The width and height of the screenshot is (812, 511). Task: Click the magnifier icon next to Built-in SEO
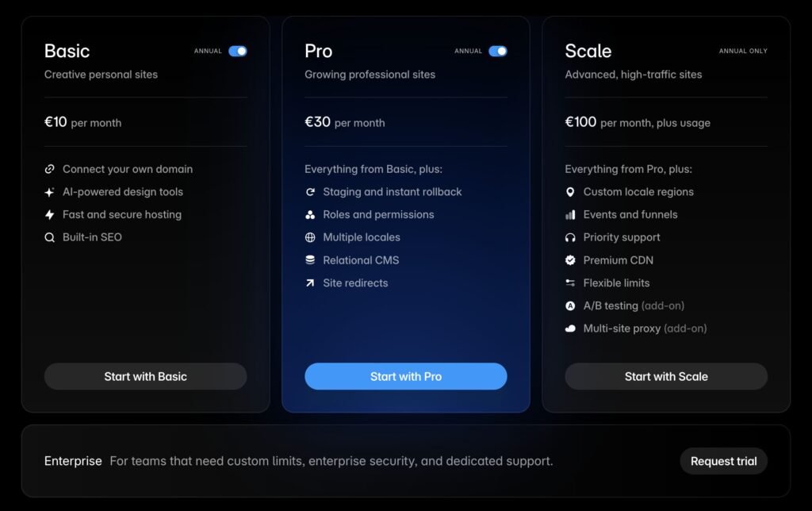50,237
